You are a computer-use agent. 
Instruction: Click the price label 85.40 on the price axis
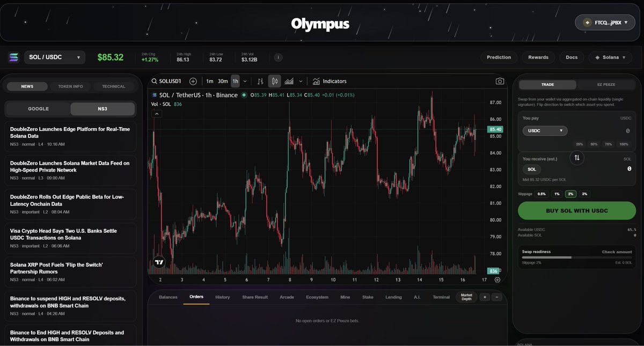point(495,129)
